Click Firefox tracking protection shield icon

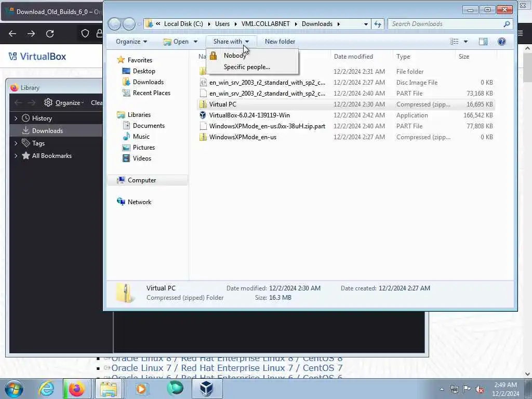click(85, 33)
